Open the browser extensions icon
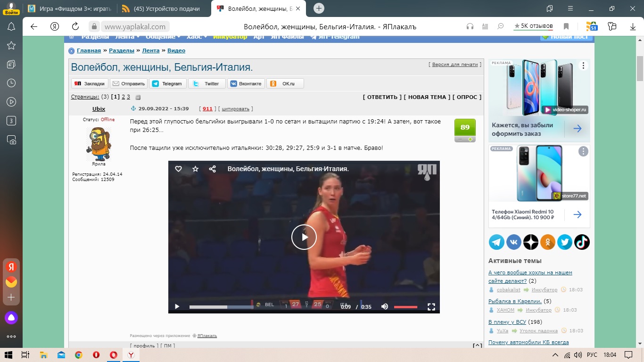This screenshot has width=644, height=362. tap(612, 26)
